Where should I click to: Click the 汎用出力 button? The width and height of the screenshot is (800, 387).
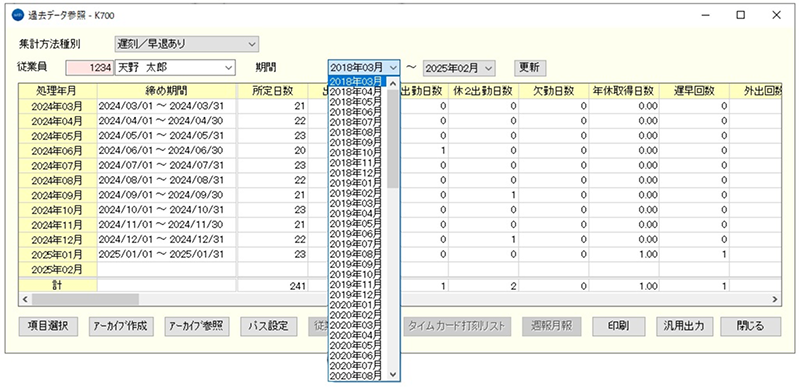[x=684, y=326]
